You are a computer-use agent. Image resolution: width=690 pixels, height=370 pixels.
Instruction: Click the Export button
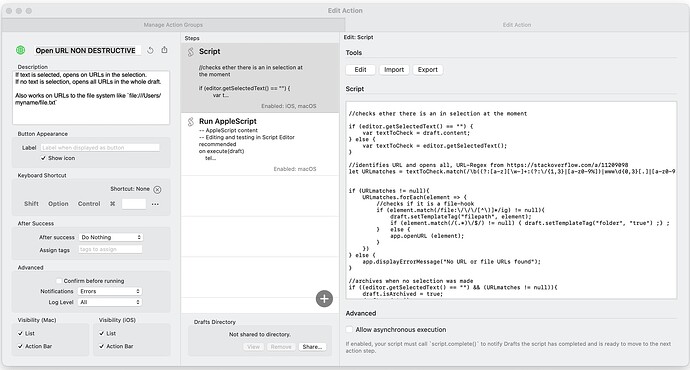point(428,70)
